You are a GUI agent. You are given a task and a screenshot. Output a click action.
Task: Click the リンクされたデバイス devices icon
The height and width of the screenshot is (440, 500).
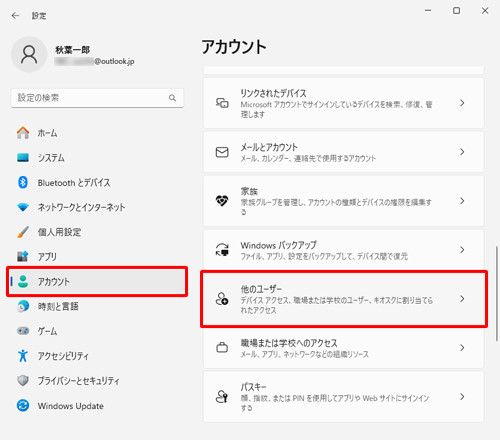click(222, 103)
